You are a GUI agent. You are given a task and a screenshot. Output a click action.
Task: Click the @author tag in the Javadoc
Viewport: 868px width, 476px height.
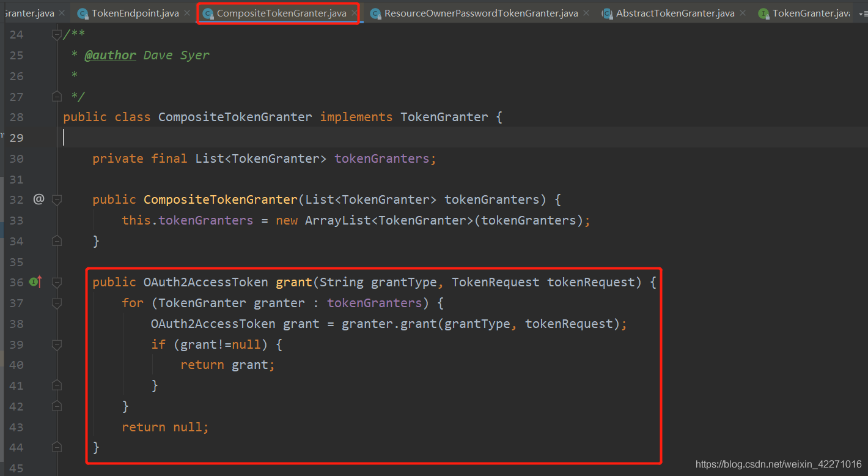(x=110, y=55)
